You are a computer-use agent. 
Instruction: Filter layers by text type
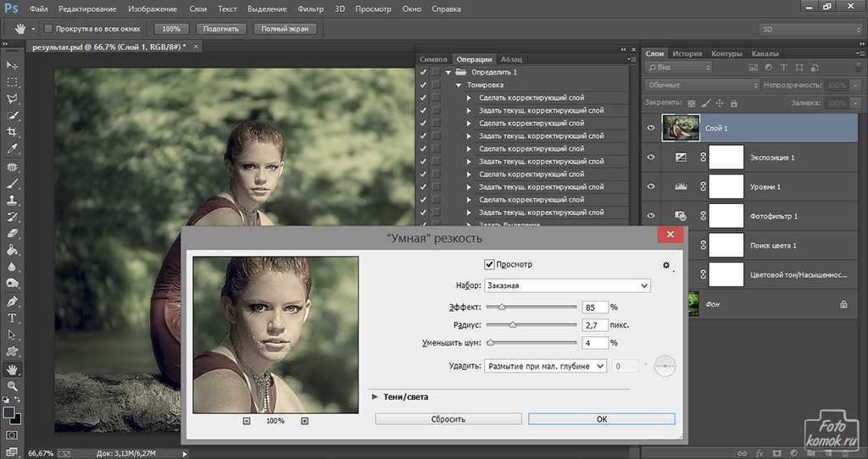[x=783, y=68]
